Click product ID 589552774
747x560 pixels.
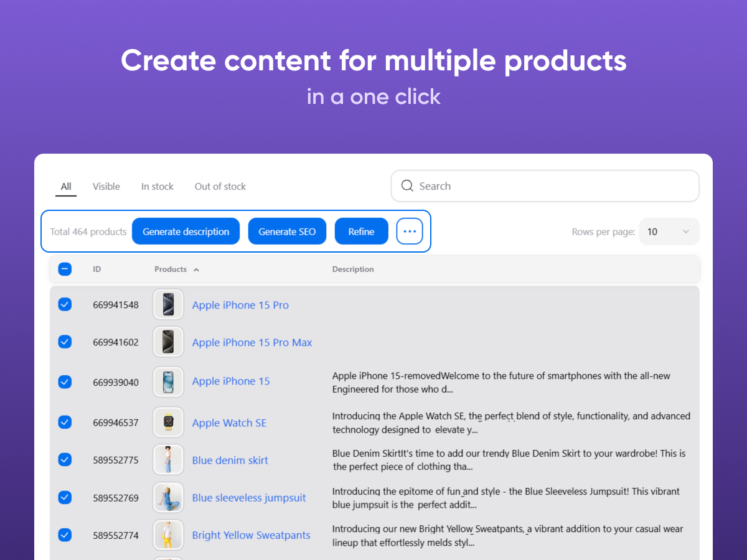click(x=116, y=535)
